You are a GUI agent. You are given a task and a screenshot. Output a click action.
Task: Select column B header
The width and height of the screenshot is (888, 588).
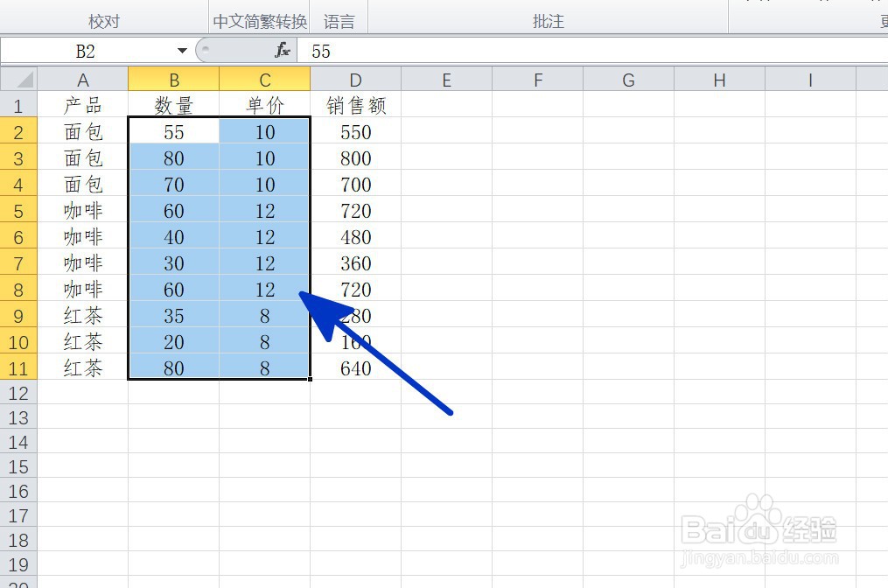coord(173,79)
